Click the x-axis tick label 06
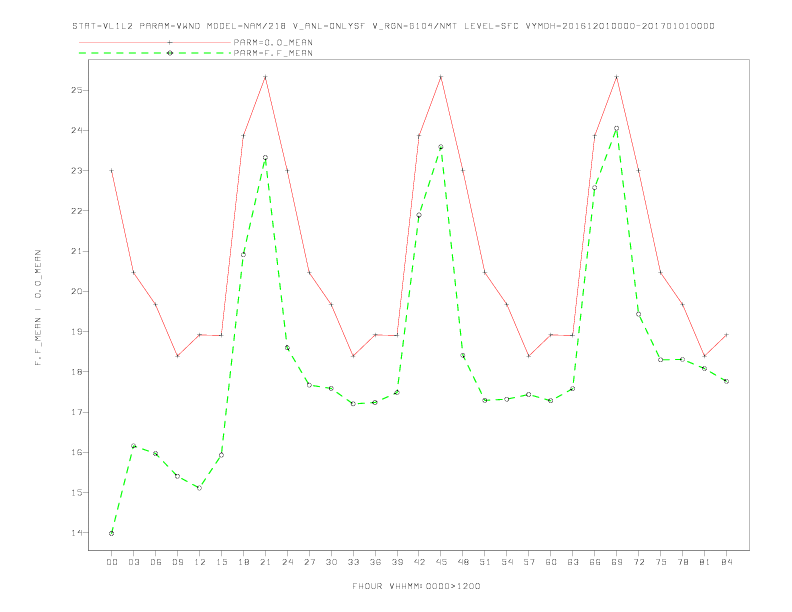The height and width of the screenshot is (612, 792). [x=156, y=562]
